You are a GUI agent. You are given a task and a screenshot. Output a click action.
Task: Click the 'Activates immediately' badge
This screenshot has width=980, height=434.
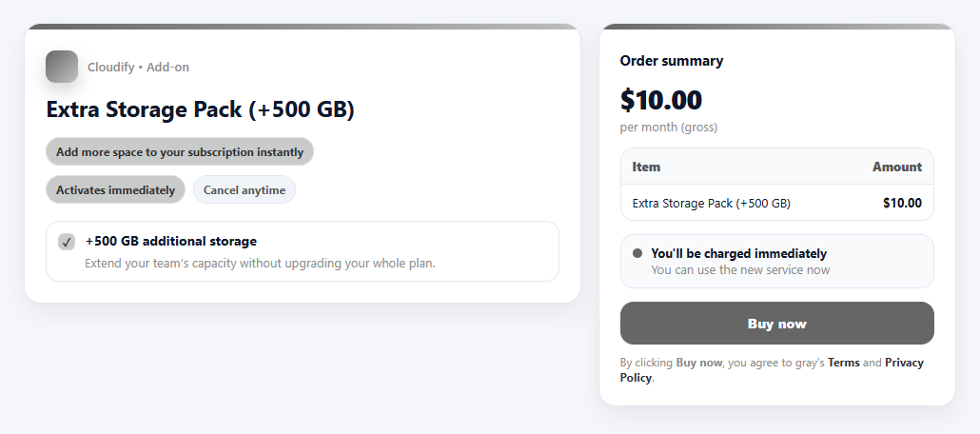point(115,189)
